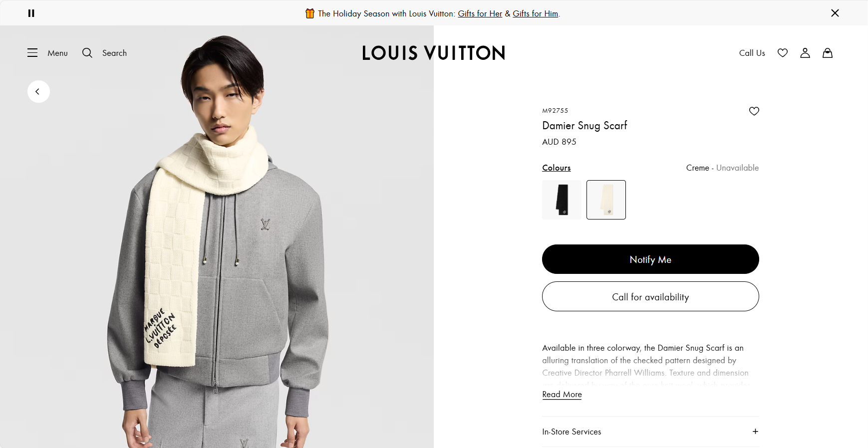The image size is (868, 448).
Task: Click the Colours label link
Action: pos(556,168)
